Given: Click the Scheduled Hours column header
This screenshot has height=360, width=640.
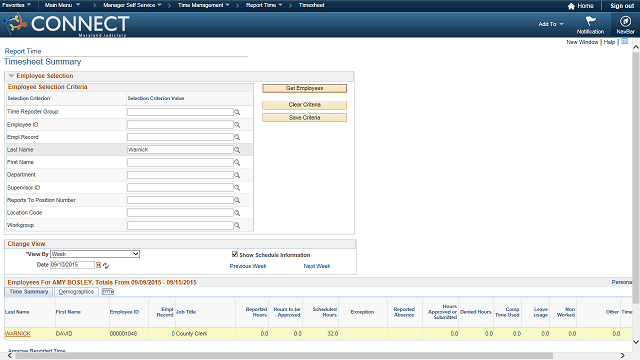Looking at the screenshot, I should (325, 312).
